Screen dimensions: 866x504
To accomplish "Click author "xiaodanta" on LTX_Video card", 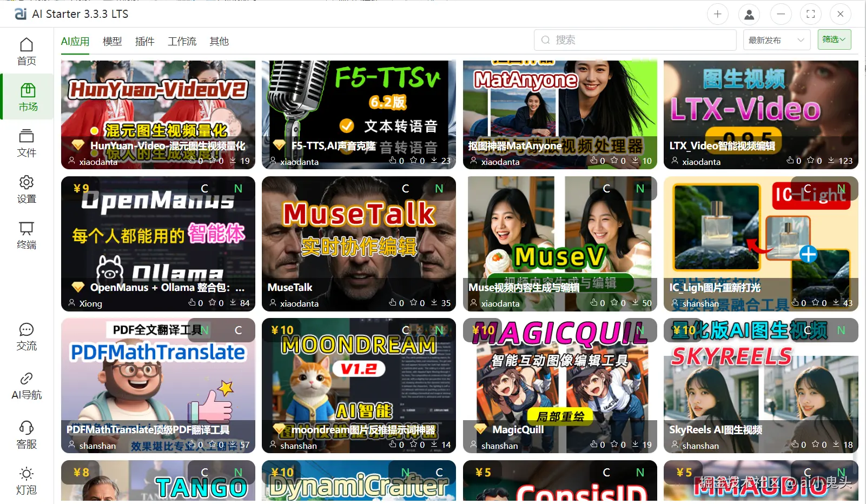I will coord(701,162).
